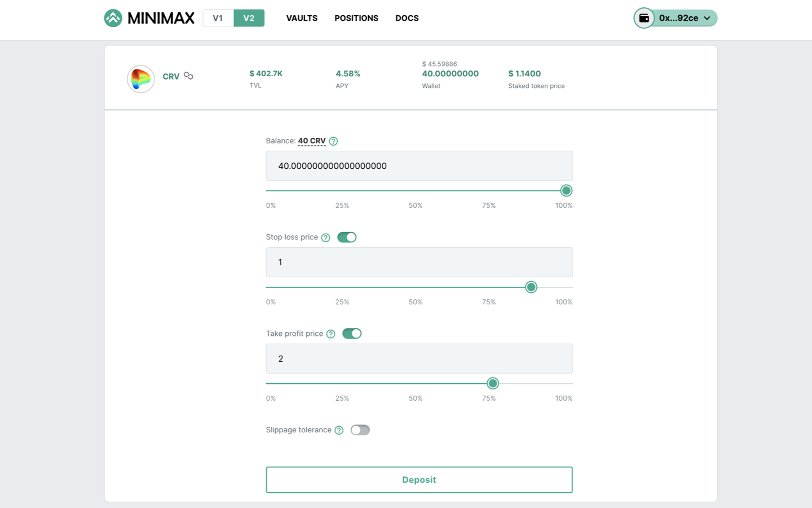The height and width of the screenshot is (508, 812).
Task: Click the CRV vault name
Action: [171, 77]
